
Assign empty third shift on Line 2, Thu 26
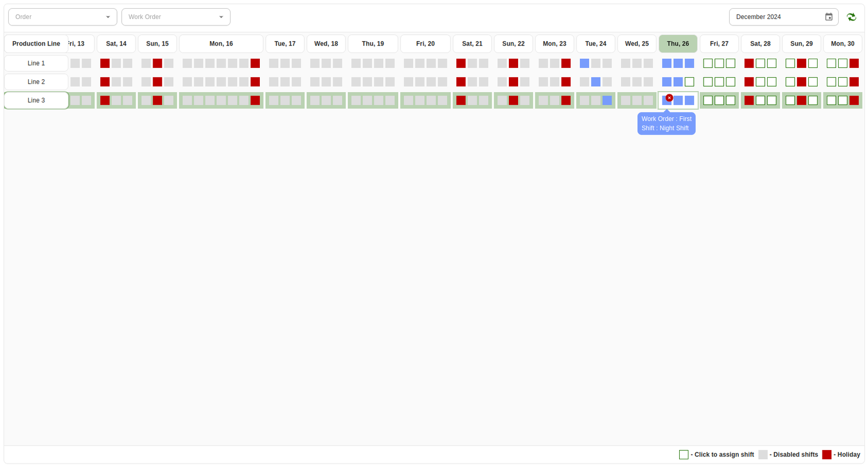pos(689,82)
